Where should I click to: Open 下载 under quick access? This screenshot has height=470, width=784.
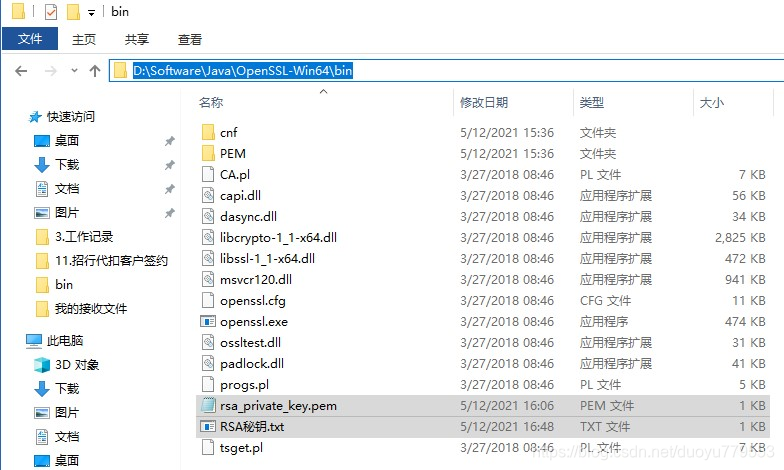click(56, 164)
